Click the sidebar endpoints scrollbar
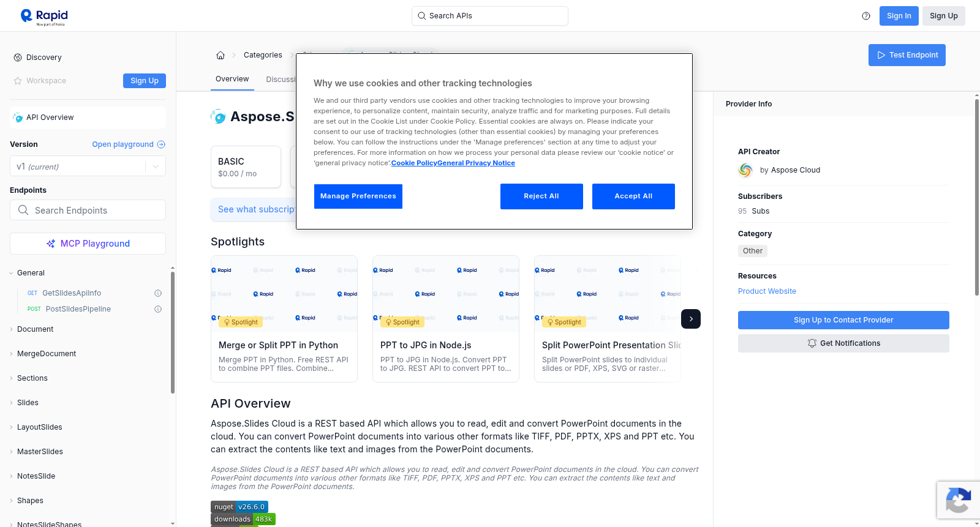The image size is (980, 527). tap(173, 332)
